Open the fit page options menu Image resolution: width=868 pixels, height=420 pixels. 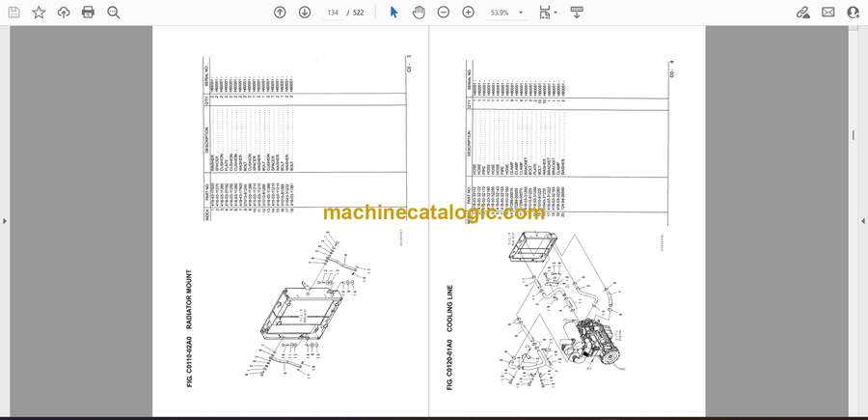(548, 13)
